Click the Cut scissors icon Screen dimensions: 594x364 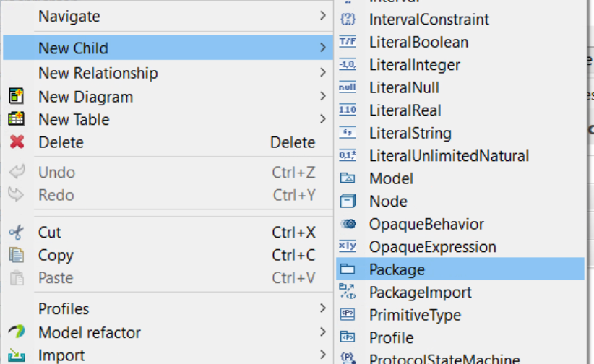(x=17, y=232)
